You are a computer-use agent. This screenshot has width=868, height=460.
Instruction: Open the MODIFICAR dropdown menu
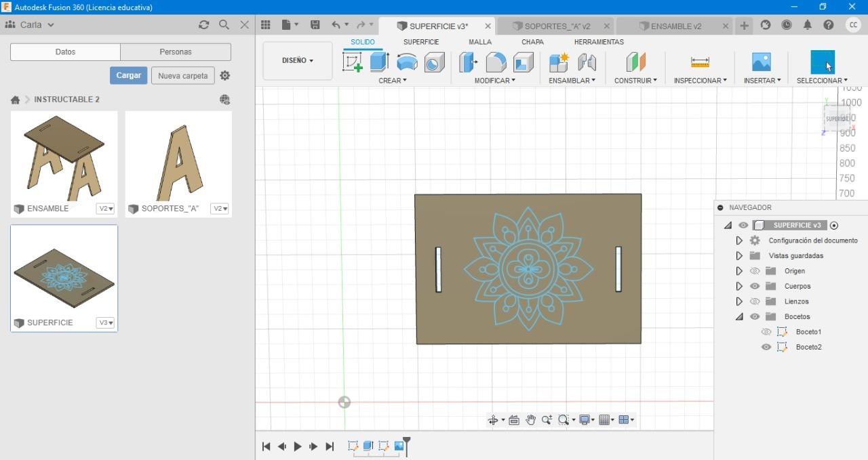(495, 81)
